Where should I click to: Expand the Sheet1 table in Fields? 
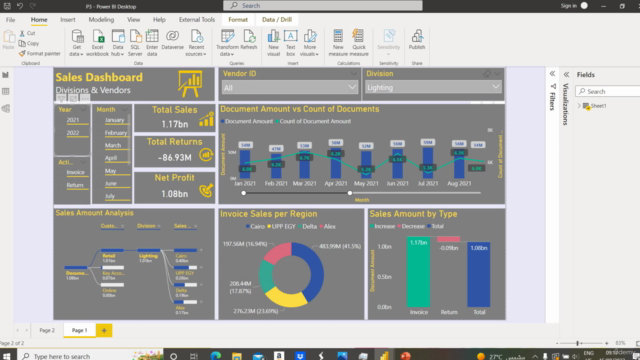pyautogui.click(x=579, y=106)
